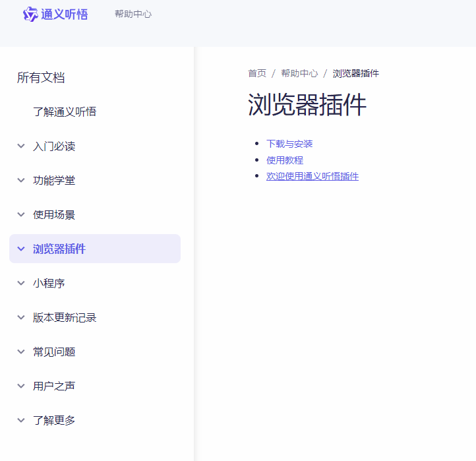
Task: Click the 通义听悟 brand name text
Action: pos(65,15)
